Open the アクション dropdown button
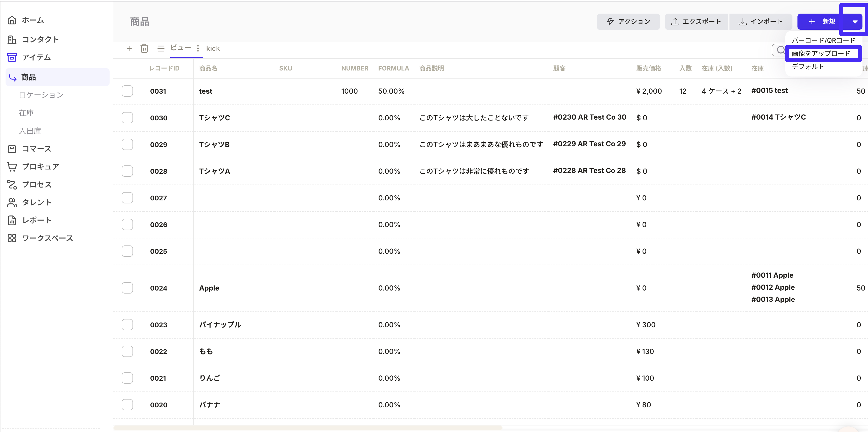868x432 pixels. 628,22
